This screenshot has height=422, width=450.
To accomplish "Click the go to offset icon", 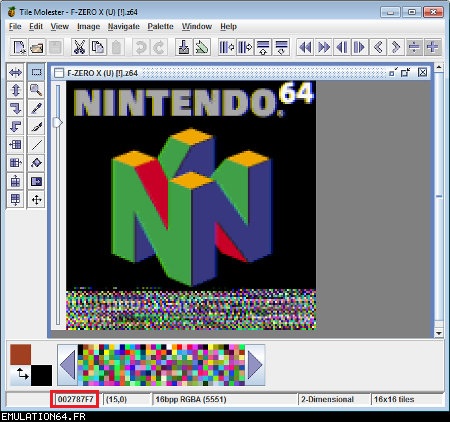I will pos(184,47).
